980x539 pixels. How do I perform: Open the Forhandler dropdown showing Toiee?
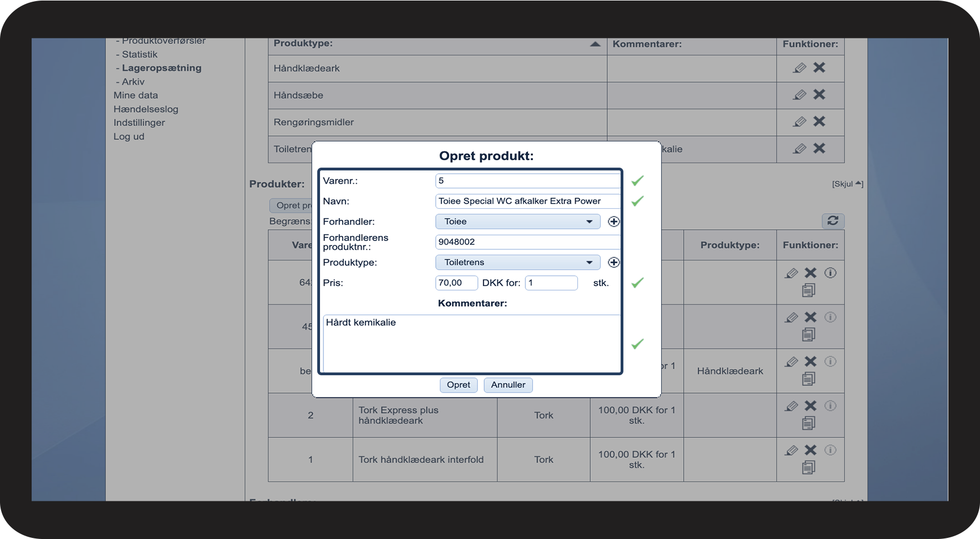click(518, 221)
